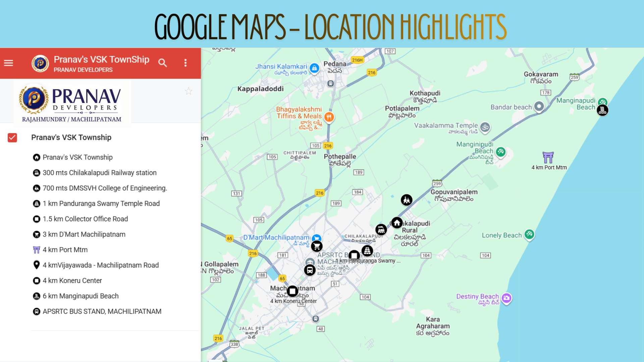
Task: Click the black bus stand marker on map
Action: click(310, 270)
